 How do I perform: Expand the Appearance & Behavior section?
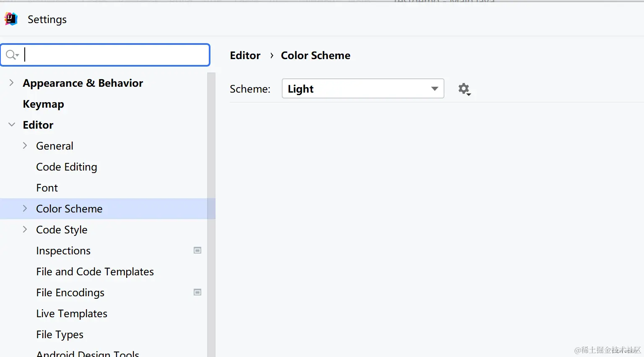tap(12, 83)
